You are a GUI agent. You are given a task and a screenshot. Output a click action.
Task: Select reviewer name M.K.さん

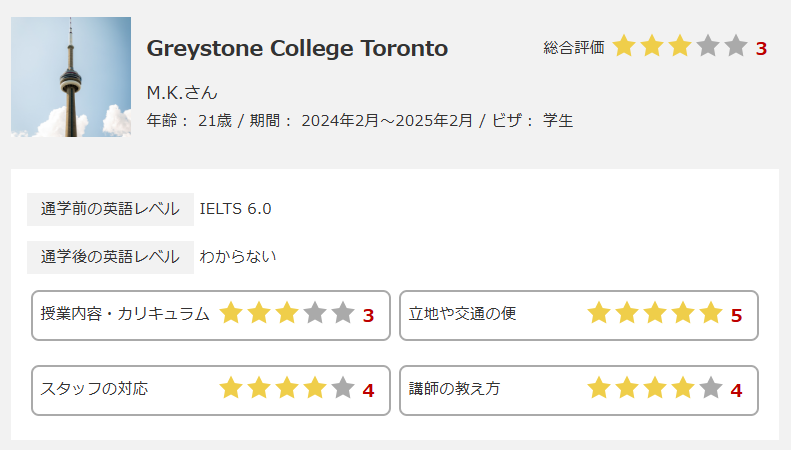182,93
